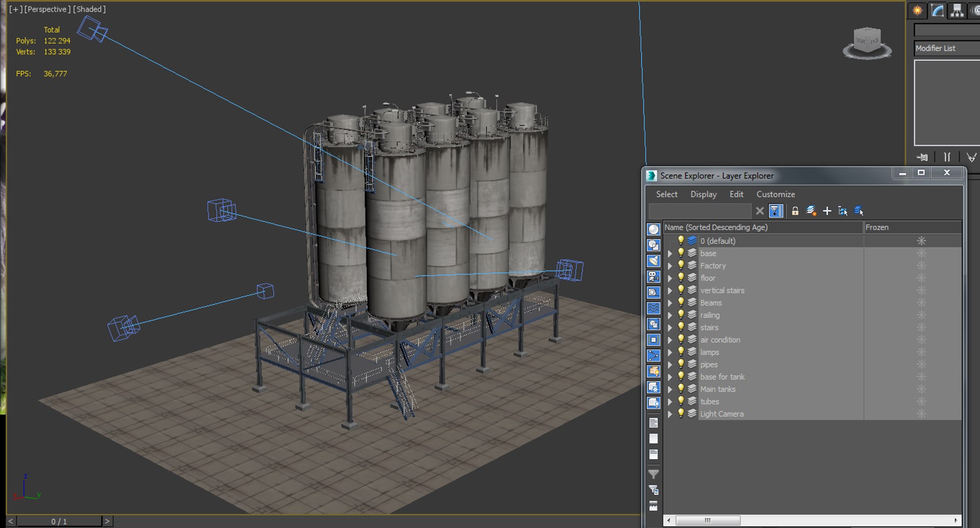Viewport: 980px width, 528px height.
Task: Toggle Display Space Warps filter icon
Action: click(653, 308)
